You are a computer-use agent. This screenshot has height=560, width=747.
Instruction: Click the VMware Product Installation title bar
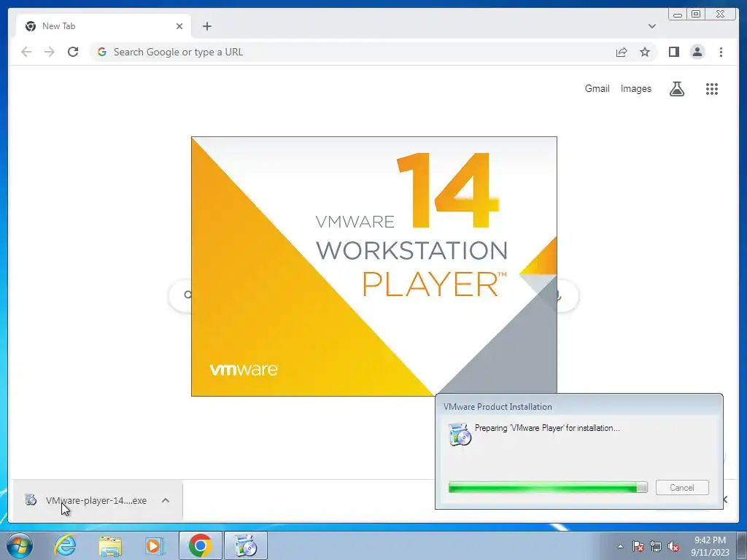[x=578, y=406]
